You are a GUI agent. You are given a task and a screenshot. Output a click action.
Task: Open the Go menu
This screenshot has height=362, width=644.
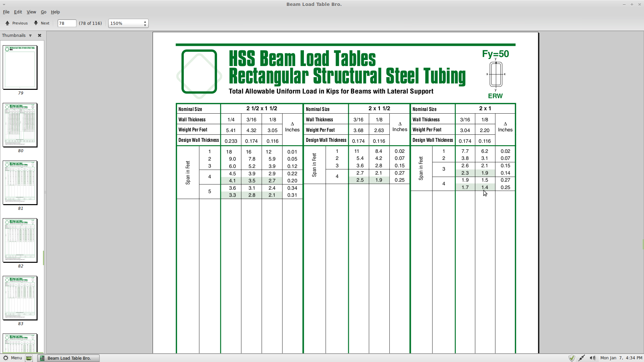[44, 12]
